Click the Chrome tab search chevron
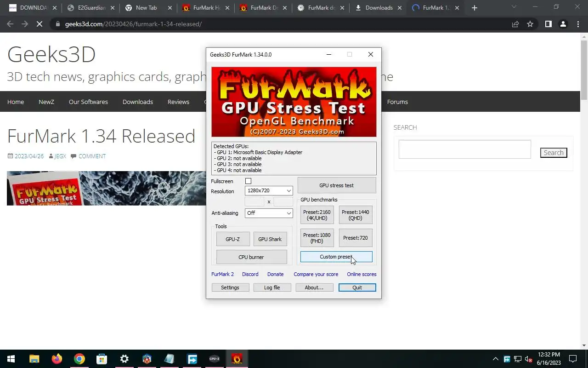Viewport: 588px width, 368px height. (514, 7)
